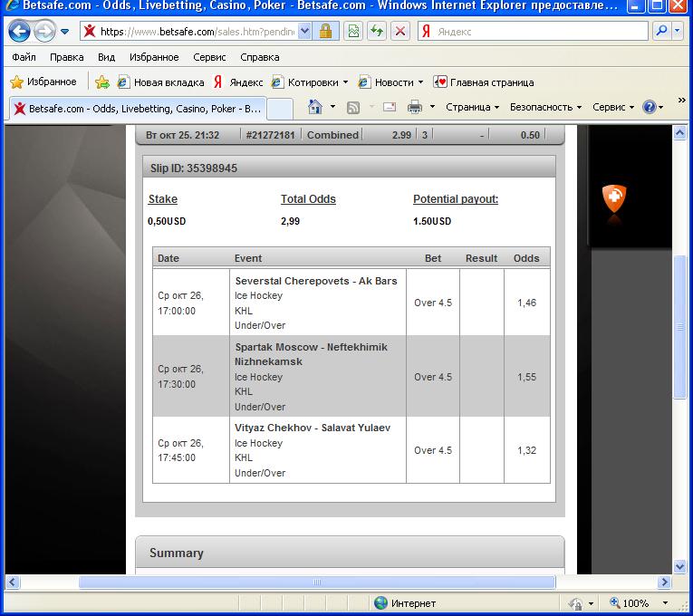The height and width of the screenshot is (616, 693).
Task: Open the Главная страница favorite
Action: point(484,82)
